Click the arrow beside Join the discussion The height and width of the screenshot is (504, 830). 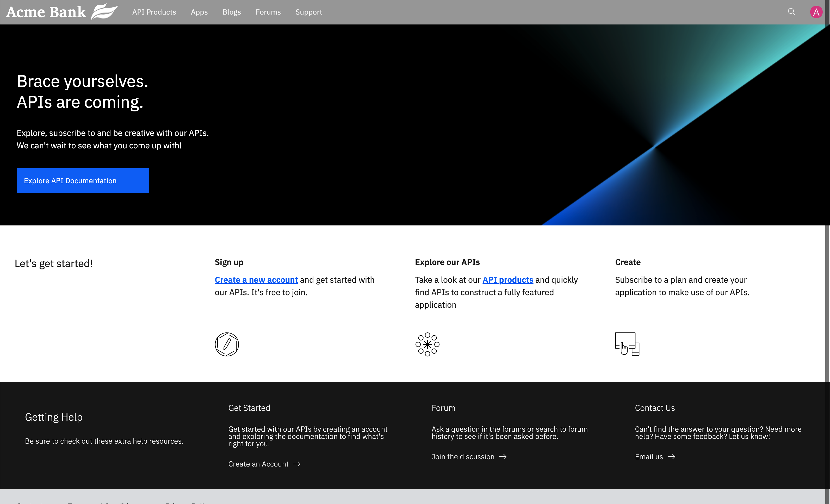503,457
